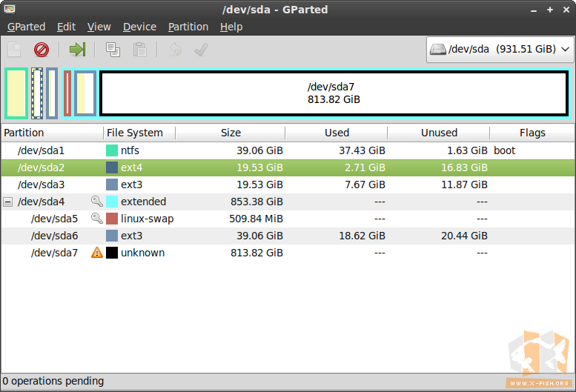This screenshot has width=576, height=392.
Task: Select the /dev/sda4 partition row
Action: [x=288, y=202]
